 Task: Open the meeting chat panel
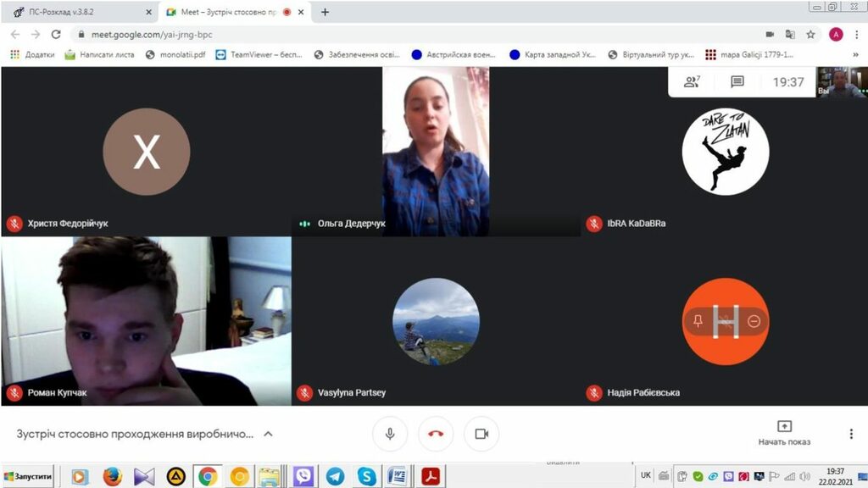click(737, 82)
